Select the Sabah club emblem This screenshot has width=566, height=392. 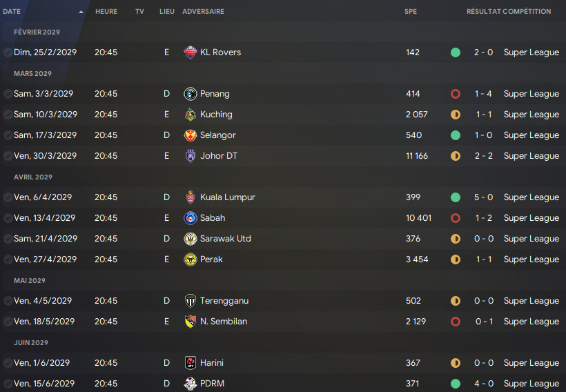point(191,218)
